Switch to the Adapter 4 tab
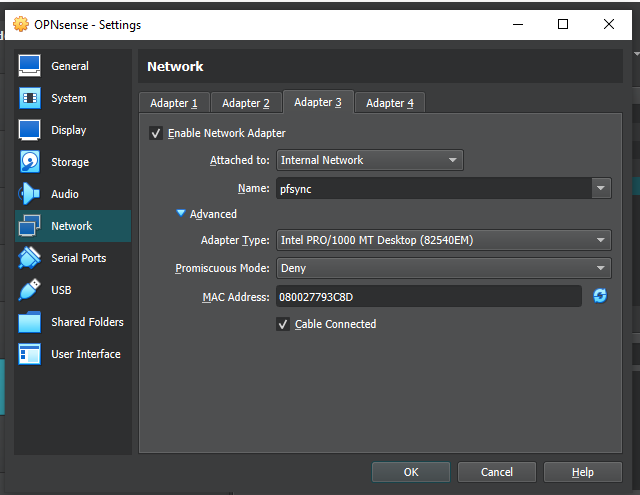The height and width of the screenshot is (495, 640). tap(390, 103)
